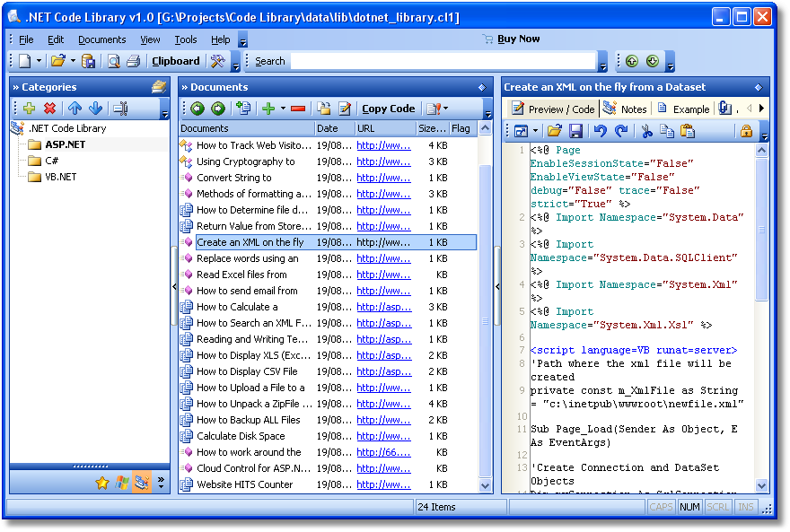Move category down with blue arrow
The width and height of the screenshot is (790, 532).
pyautogui.click(x=95, y=109)
